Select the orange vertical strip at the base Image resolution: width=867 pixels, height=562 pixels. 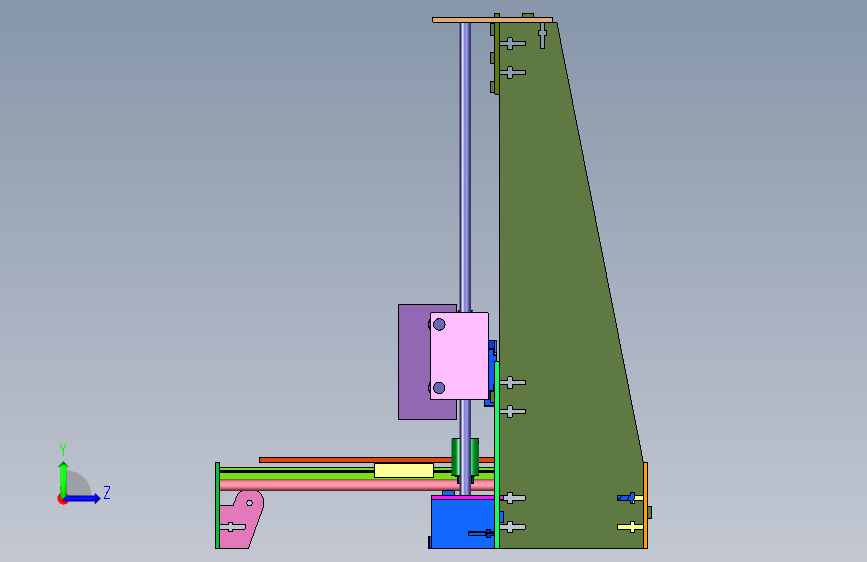(x=645, y=506)
